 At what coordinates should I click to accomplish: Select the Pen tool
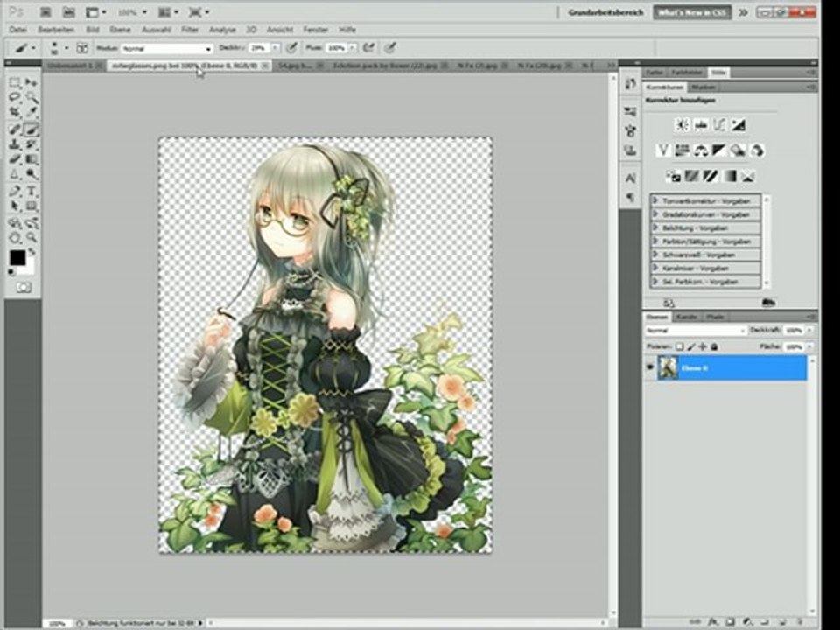click(x=15, y=191)
